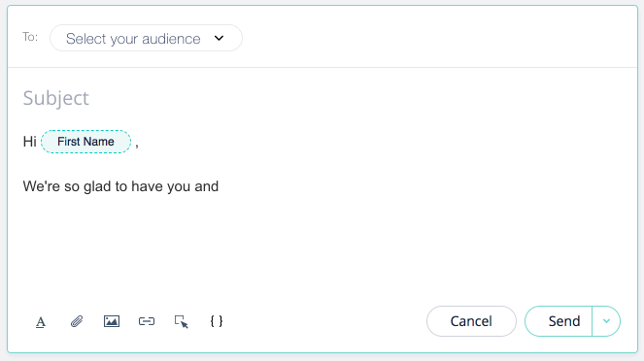Click the To: label
Viewport: 644px width, 361px height.
30,37
